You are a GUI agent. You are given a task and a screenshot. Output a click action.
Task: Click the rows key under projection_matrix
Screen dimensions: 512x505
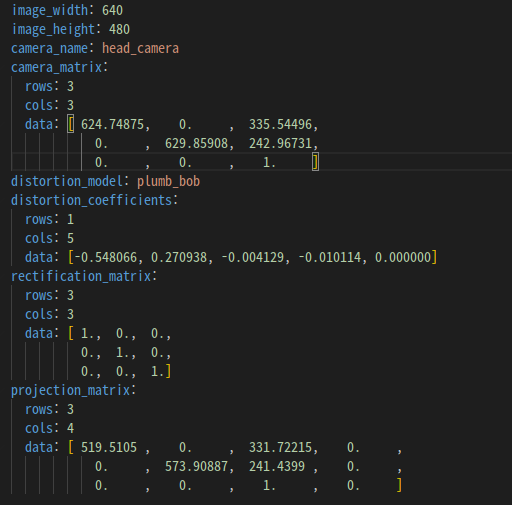pyautogui.click(x=39, y=409)
